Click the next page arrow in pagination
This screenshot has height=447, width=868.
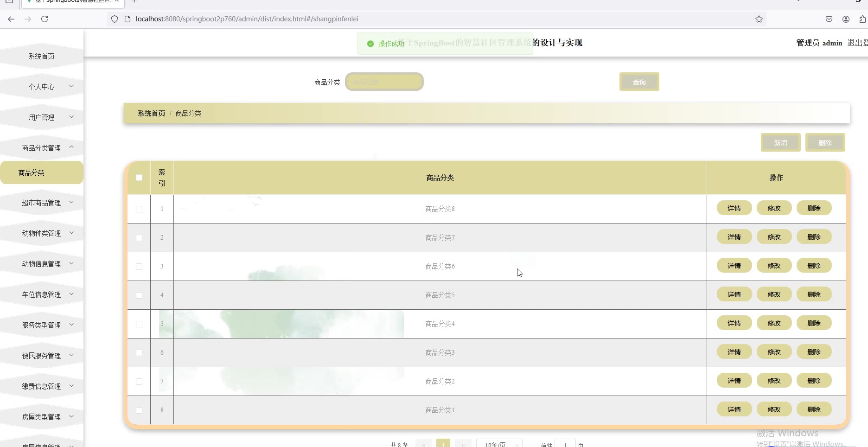463,444
